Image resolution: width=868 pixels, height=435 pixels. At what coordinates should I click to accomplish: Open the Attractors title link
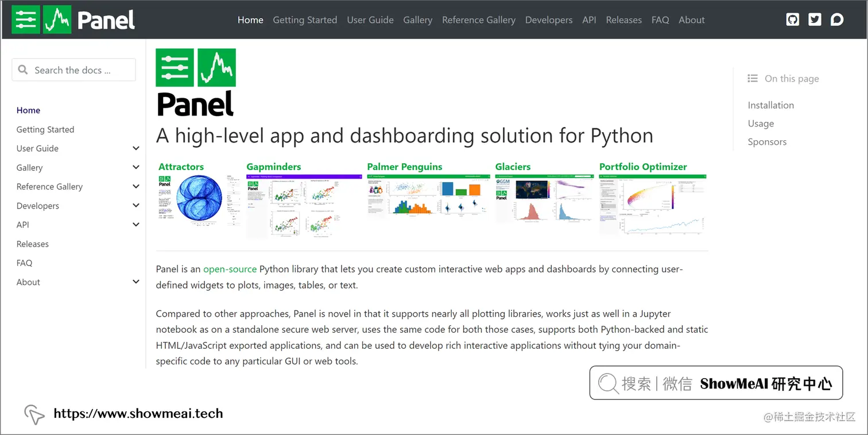coord(181,167)
